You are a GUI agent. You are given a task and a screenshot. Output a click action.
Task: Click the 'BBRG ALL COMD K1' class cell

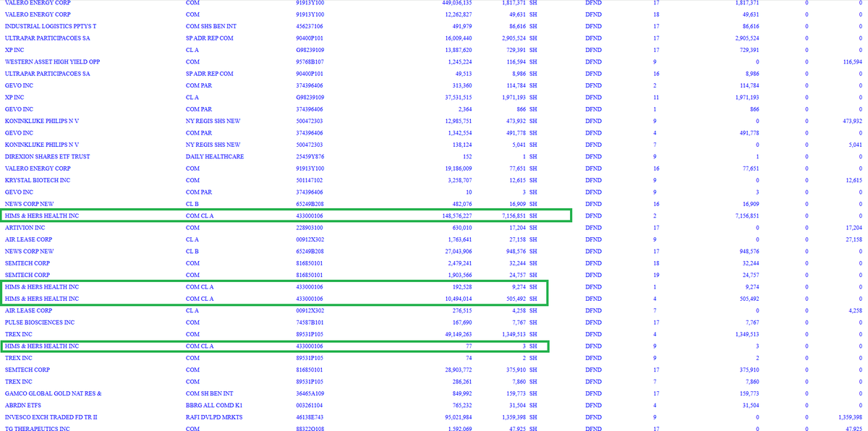click(214, 405)
